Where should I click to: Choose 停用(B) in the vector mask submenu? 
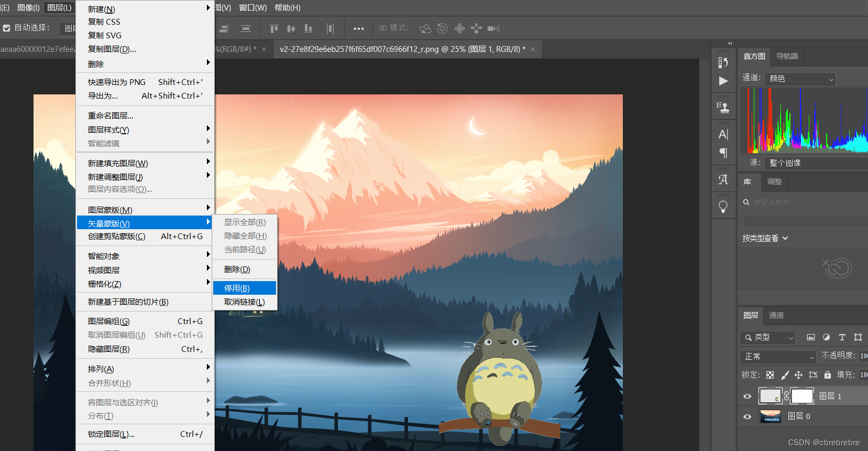pyautogui.click(x=245, y=288)
